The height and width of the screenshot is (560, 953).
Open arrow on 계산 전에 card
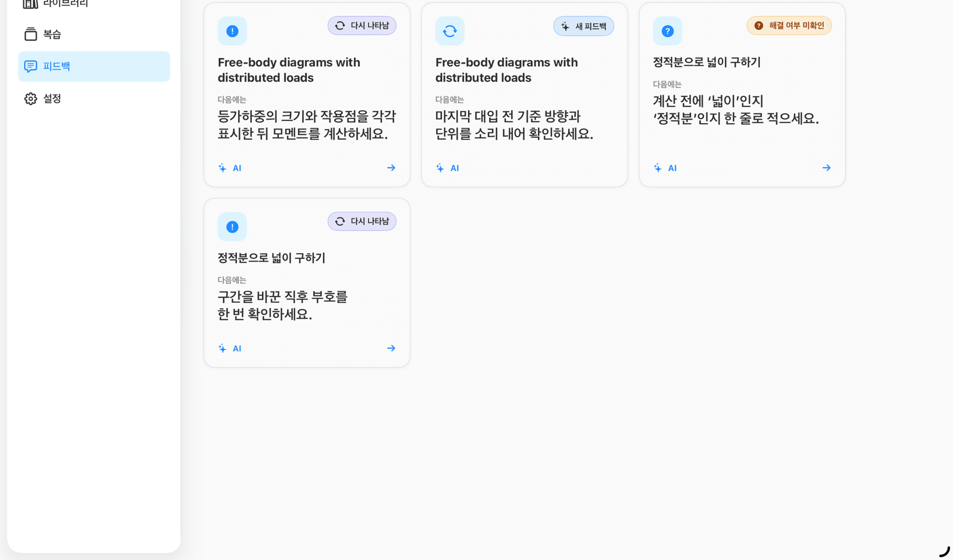point(826,168)
